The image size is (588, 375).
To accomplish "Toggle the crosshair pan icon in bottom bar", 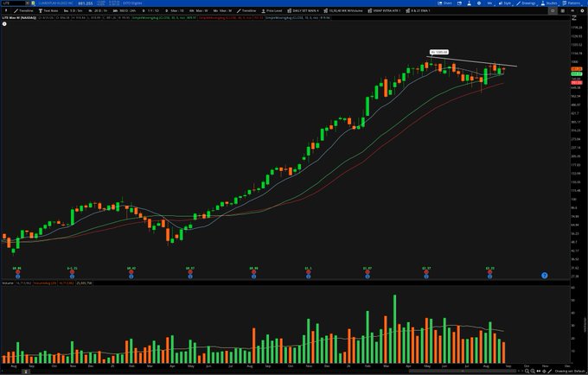I will [x=544, y=372].
